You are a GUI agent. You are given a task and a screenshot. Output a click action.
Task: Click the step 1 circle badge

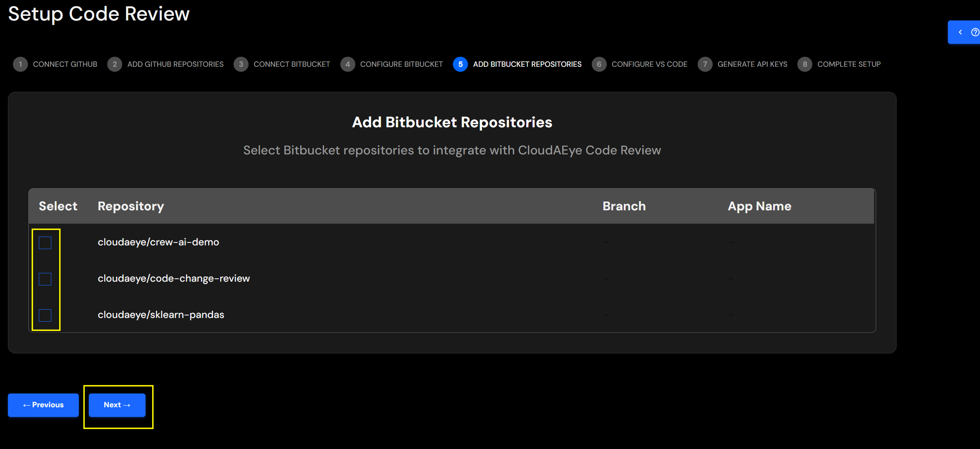20,64
